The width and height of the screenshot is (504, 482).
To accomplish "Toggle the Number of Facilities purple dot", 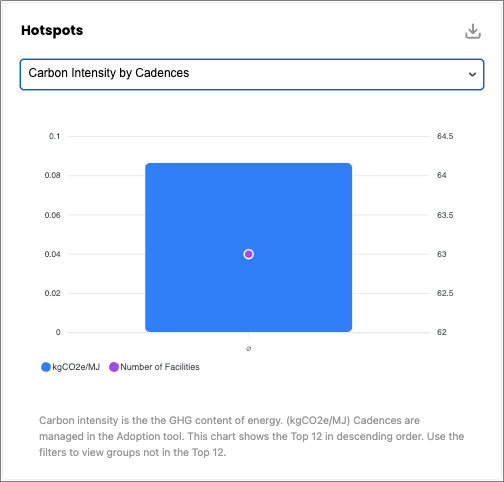I will pyautogui.click(x=114, y=367).
